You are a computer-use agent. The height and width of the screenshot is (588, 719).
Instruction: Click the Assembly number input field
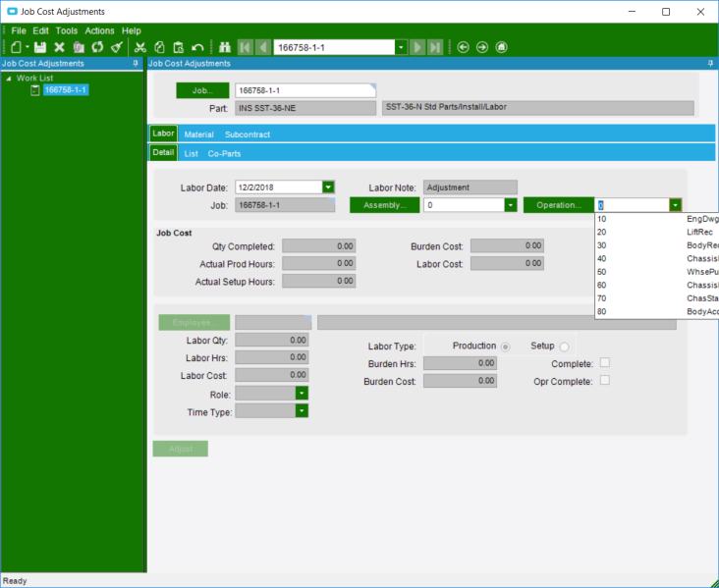click(464, 205)
